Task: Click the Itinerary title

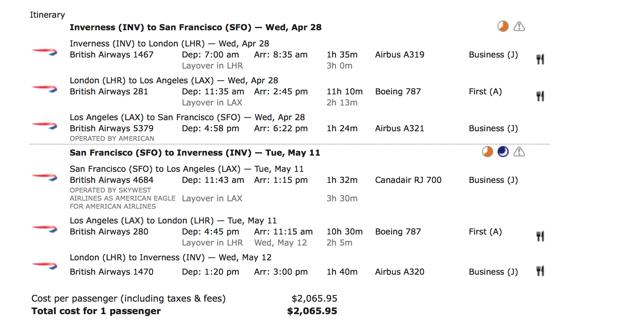Action: coord(47,15)
